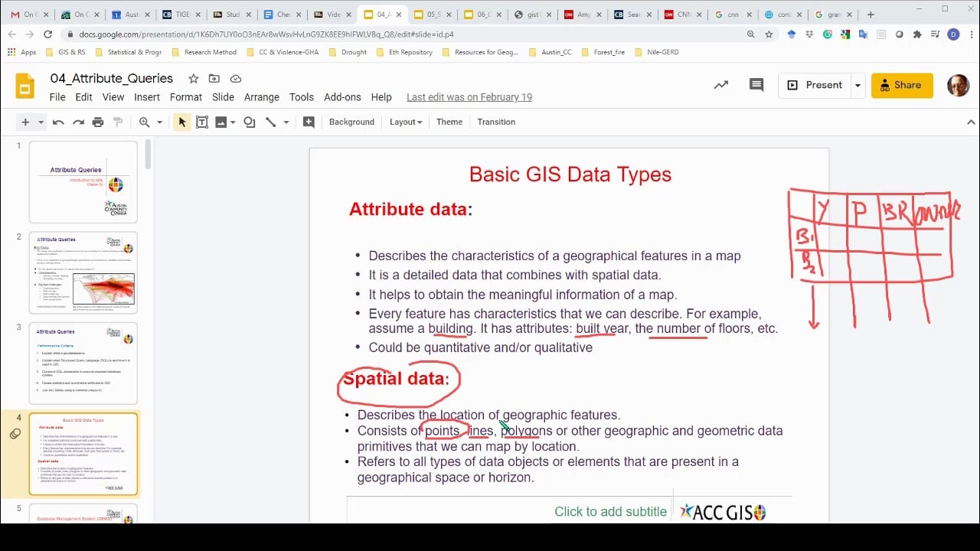
Task: Click the Move to folder icon
Action: pos(214,79)
